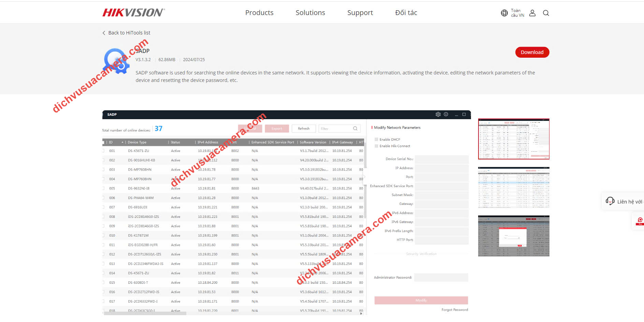Click the back chevron to HiTools list

104,33
